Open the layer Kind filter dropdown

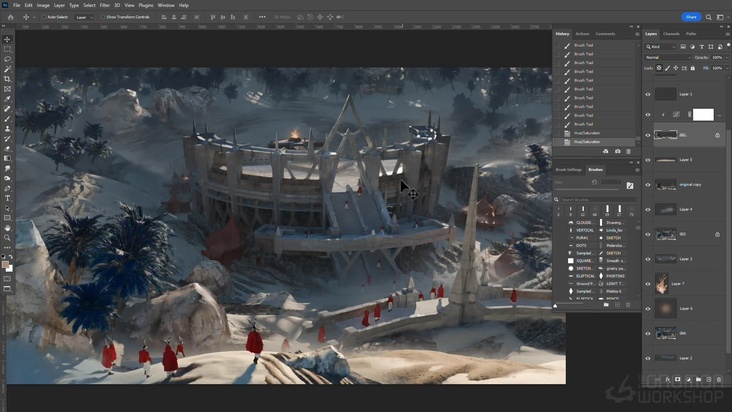coord(661,47)
